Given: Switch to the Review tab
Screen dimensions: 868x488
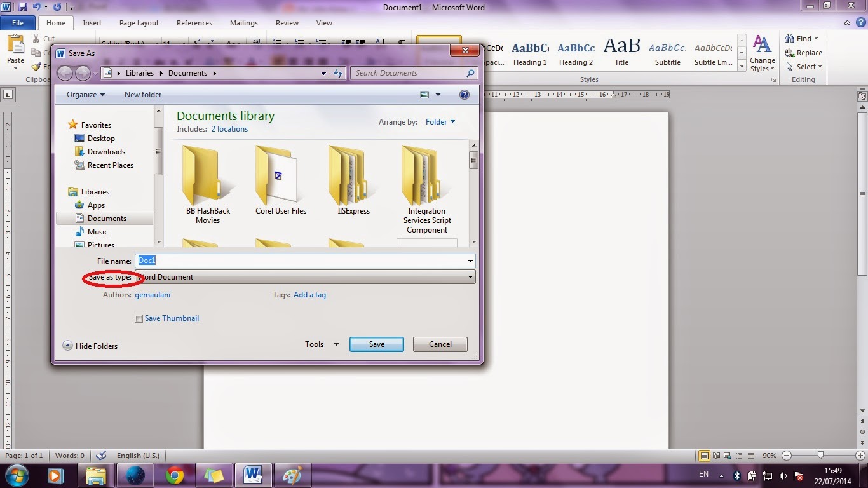Looking at the screenshot, I should pos(287,23).
